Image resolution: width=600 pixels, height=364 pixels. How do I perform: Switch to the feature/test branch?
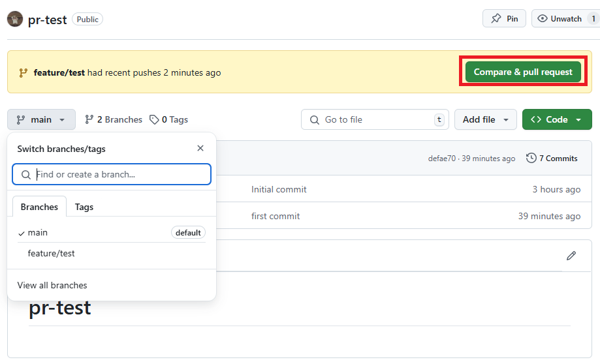coord(51,253)
